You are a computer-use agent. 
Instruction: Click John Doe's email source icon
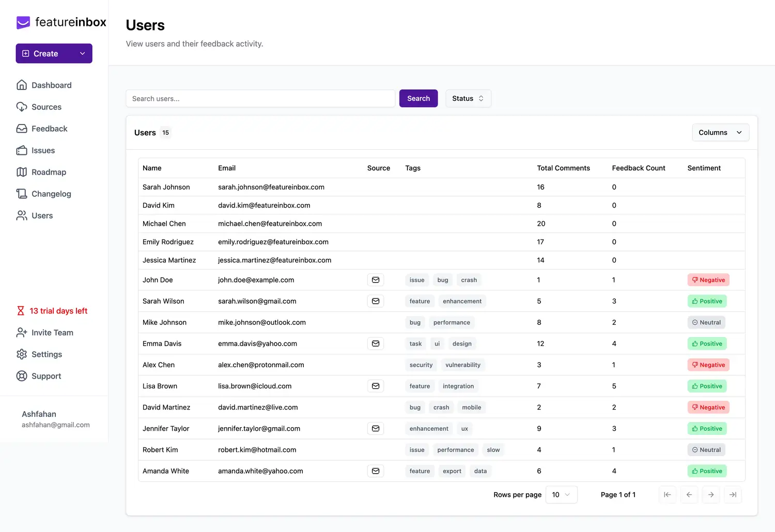click(376, 280)
